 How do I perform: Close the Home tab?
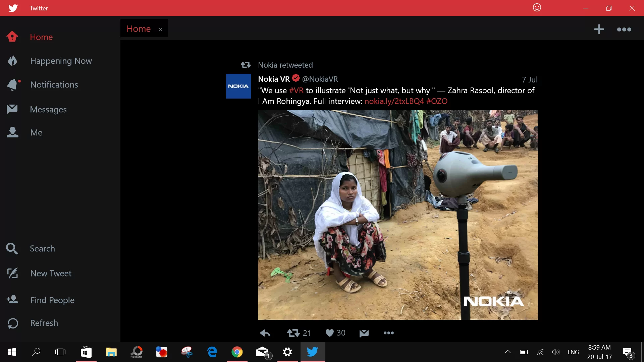click(x=160, y=29)
